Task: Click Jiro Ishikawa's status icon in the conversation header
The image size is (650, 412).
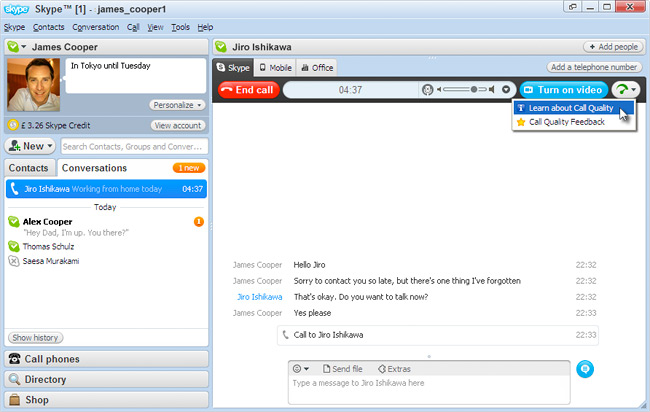Action: coord(221,47)
